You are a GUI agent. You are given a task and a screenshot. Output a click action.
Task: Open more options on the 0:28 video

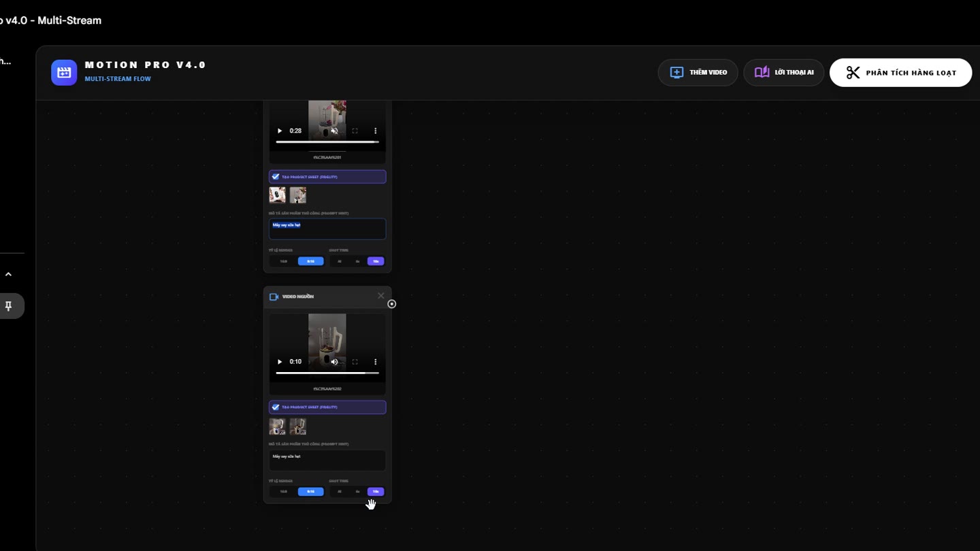[375, 131]
